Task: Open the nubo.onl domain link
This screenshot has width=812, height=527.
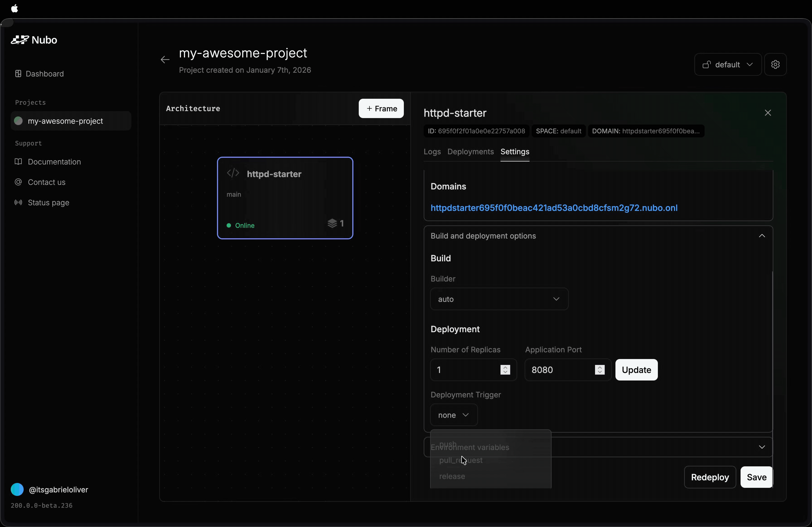Action: (554, 208)
